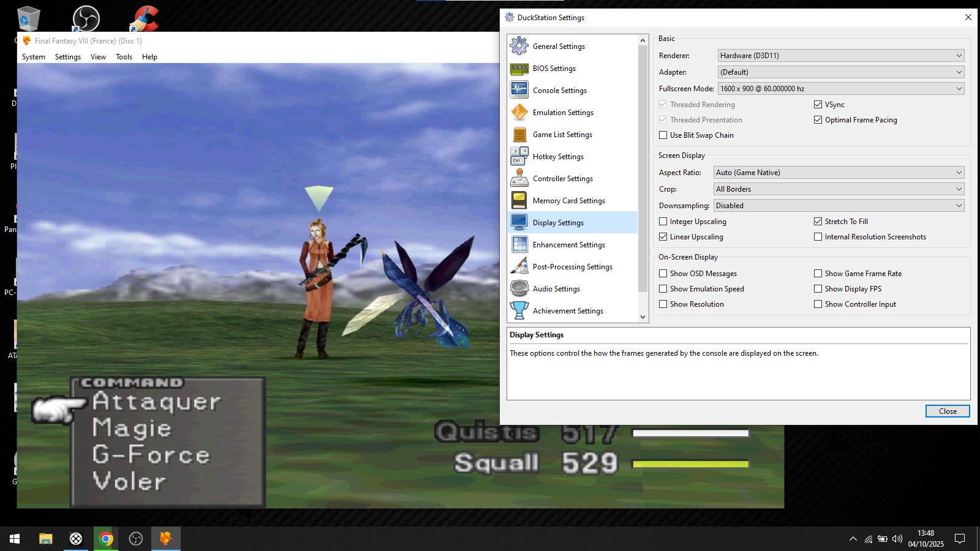Expand the Renderer dropdown

tap(840, 56)
